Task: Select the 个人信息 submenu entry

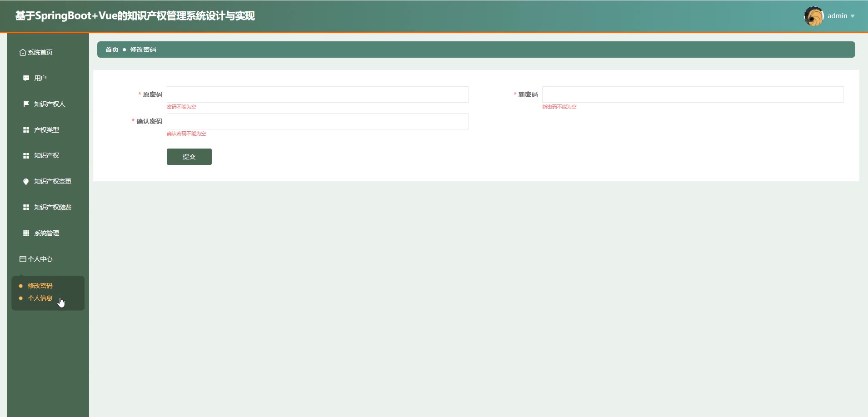Action: [x=40, y=298]
